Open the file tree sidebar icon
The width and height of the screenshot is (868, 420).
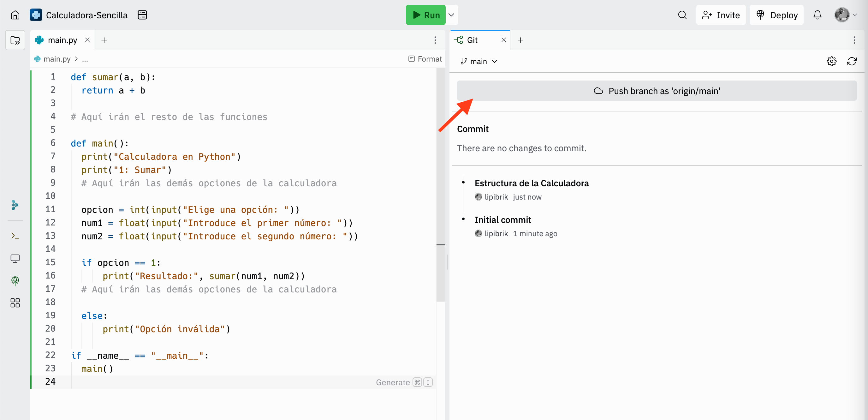(15, 40)
